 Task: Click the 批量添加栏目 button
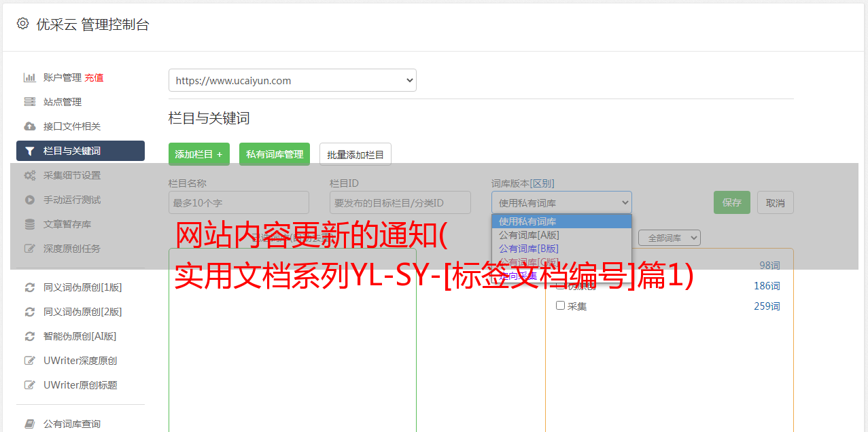tap(355, 154)
